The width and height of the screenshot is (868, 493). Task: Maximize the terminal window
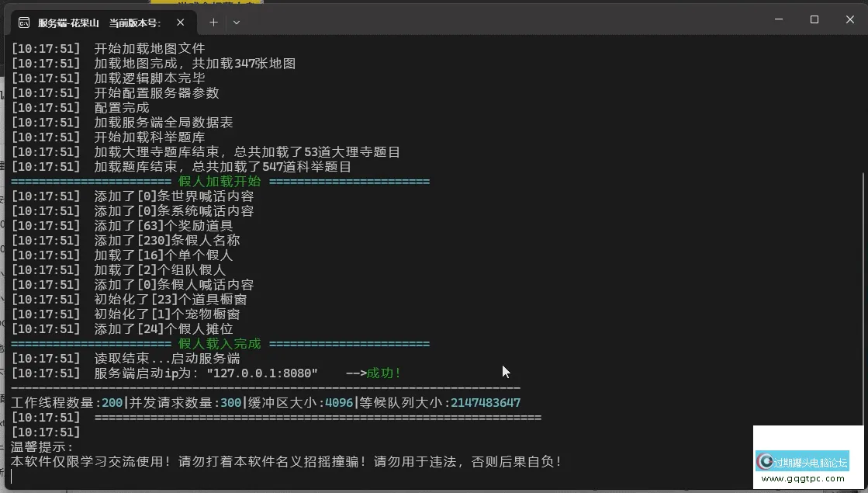click(x=813, y=19)
